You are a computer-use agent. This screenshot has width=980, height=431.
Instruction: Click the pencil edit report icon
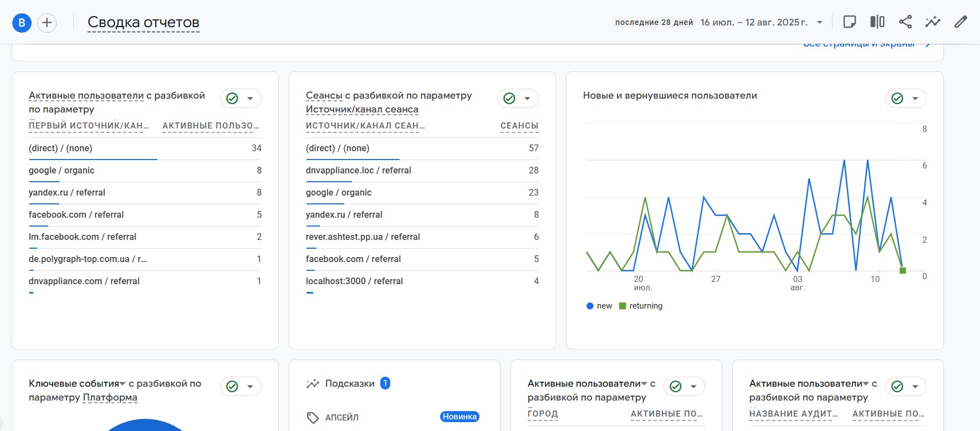click(961, 22)
